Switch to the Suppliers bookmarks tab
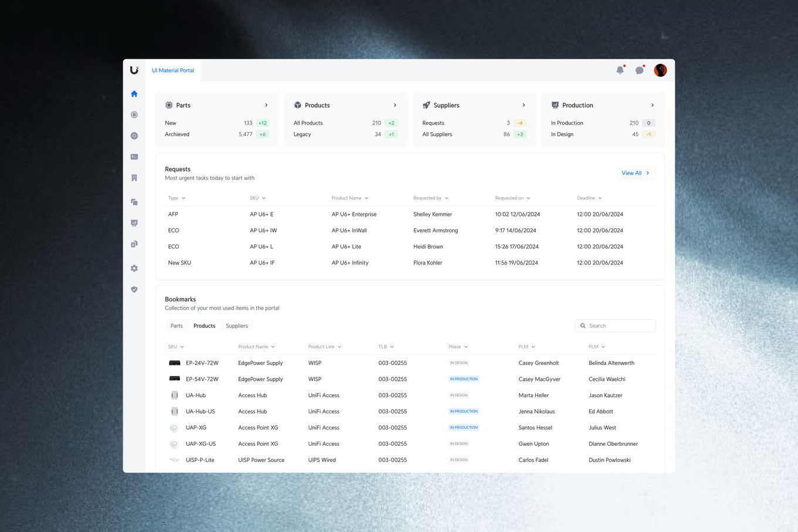This screenshot has height=532, width=798. 237,326
